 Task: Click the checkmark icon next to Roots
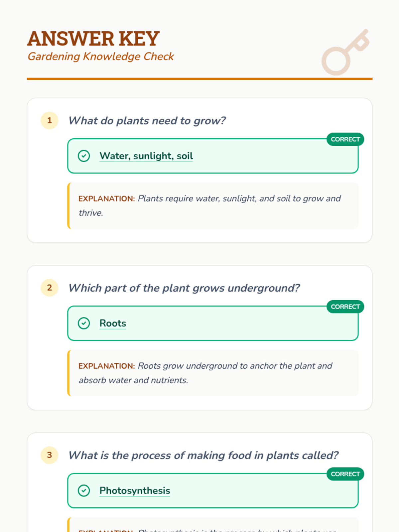click(x=84, y=323)
